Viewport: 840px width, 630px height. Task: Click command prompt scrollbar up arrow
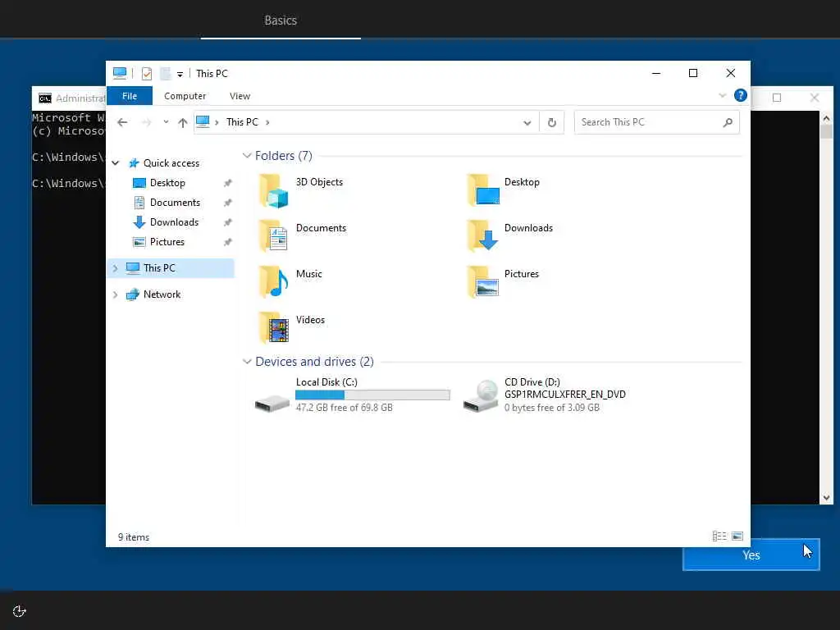coord(826,118)
